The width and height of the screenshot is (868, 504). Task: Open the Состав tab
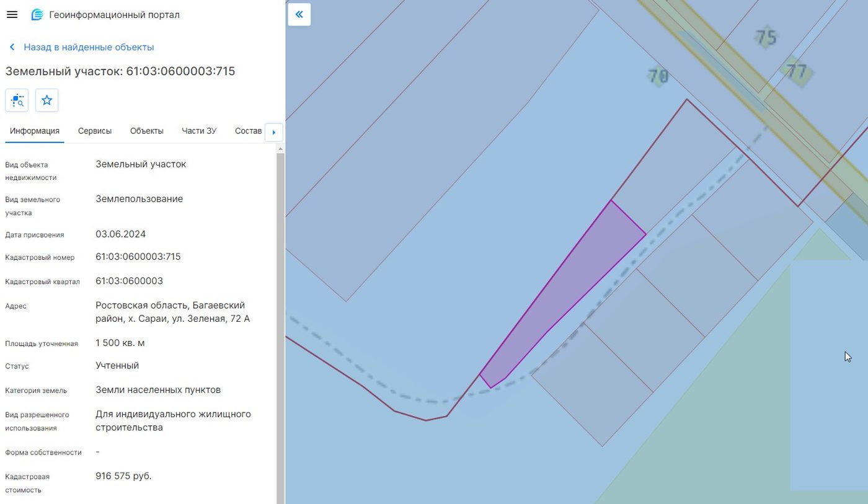249,131
